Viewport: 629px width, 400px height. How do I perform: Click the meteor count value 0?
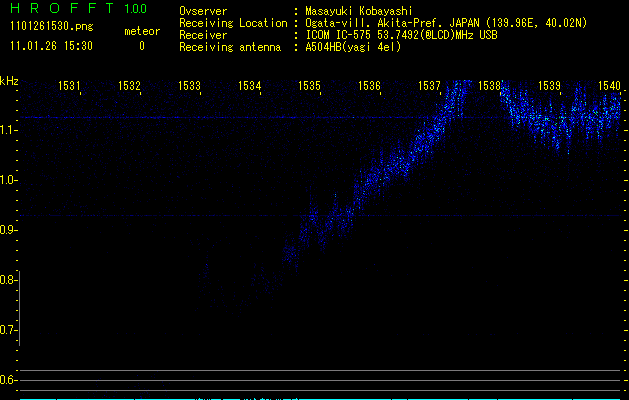tap(142, 46)
